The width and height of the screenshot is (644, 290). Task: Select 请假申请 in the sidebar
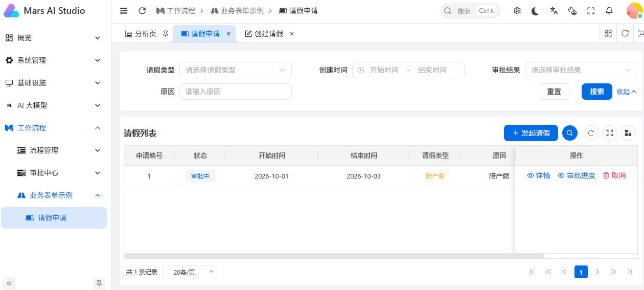(x=54, y=218)
